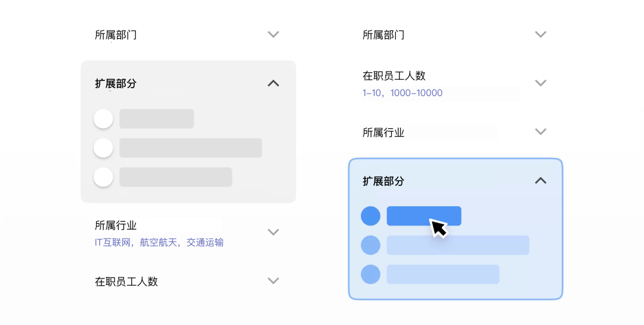Expand the 所属部门 chevron in the right column
Image resolution: width=644 pixels, height=325 pixels.
(x=541, y=35)
